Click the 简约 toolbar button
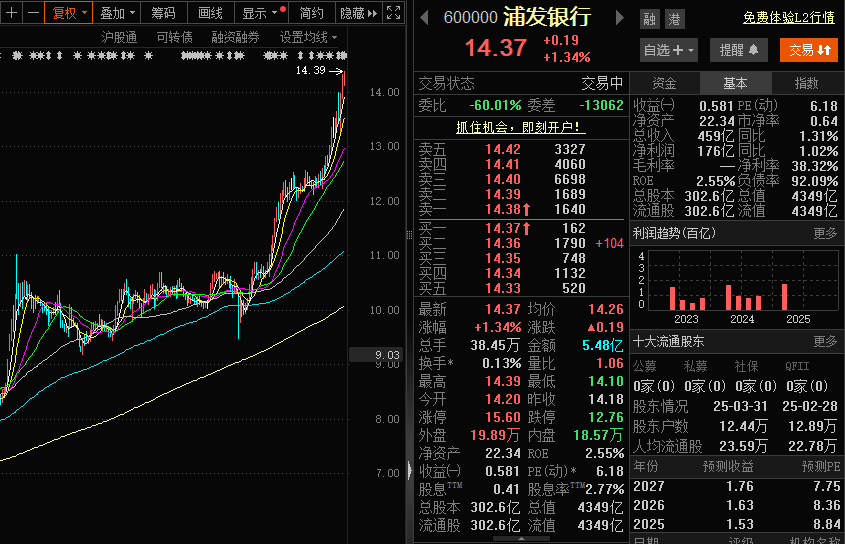The image size is (845, 544). pyautogui.click(x=311, y=12)
